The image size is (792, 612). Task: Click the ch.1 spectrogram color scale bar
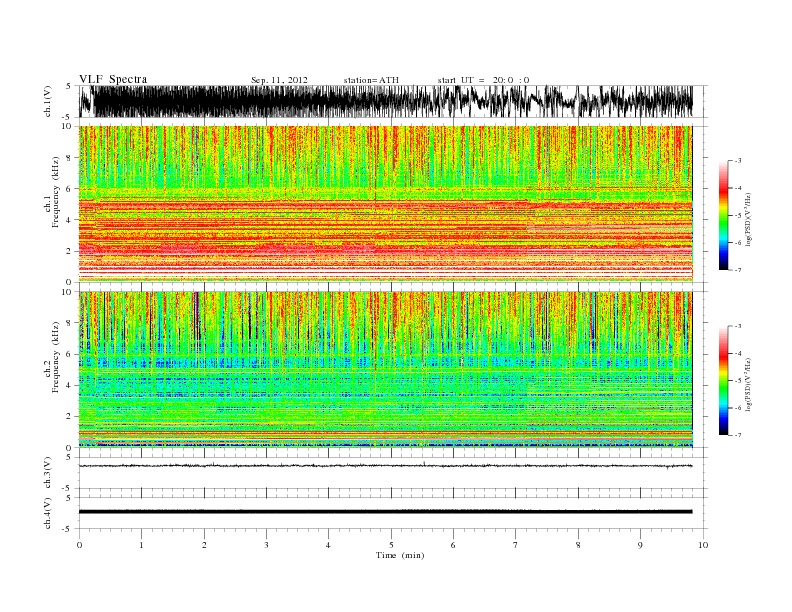pos(723,216)
